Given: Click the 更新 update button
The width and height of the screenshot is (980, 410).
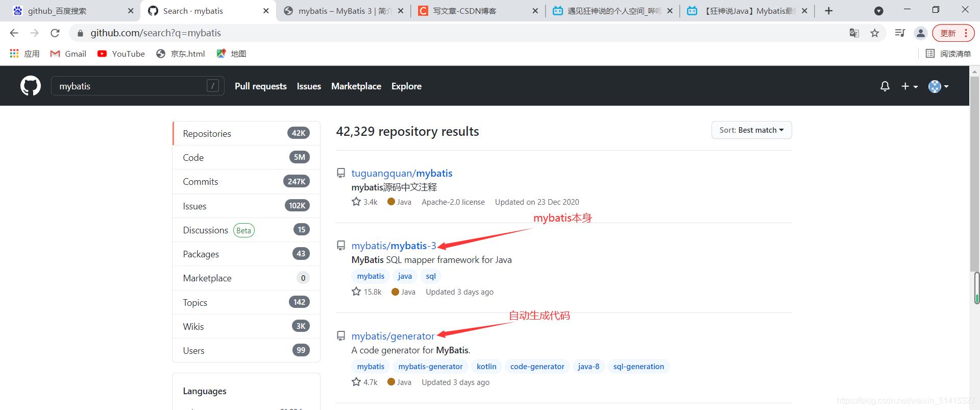Looking at the screenshot, I should (x=953, y=33).
